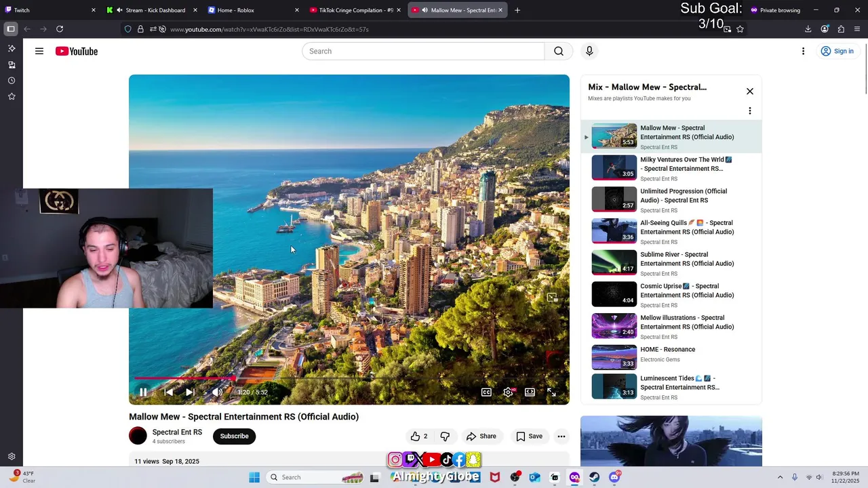Open browser downloads panel
Viewport: 868px width, 488px height.
click(x=808, y=29)
